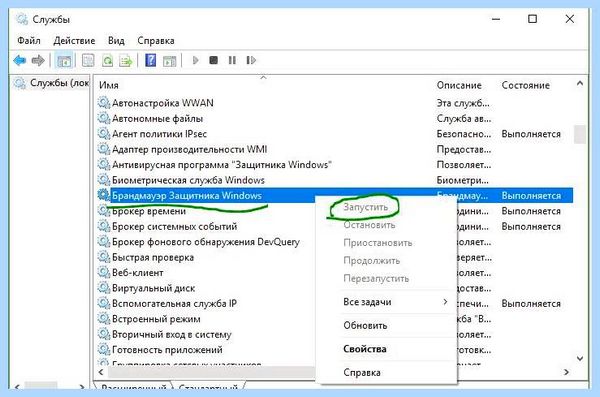This screenshot has width=600, height=397.
Task: Click the Restart service icon
Action: 251,60
